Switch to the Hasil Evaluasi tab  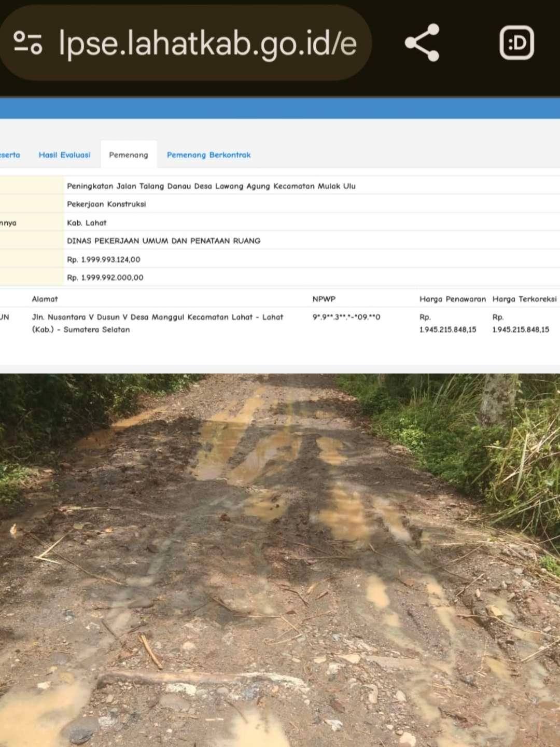coord(64,155)
